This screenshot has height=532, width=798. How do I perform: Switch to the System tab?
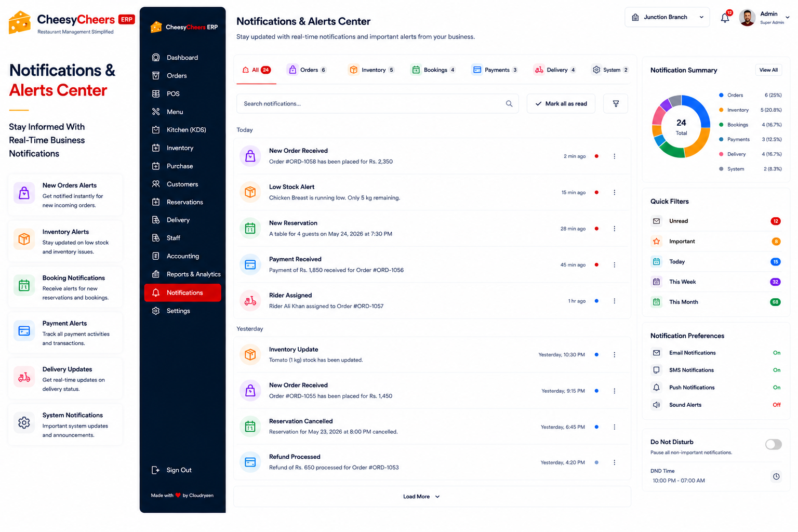click(610, 70)
